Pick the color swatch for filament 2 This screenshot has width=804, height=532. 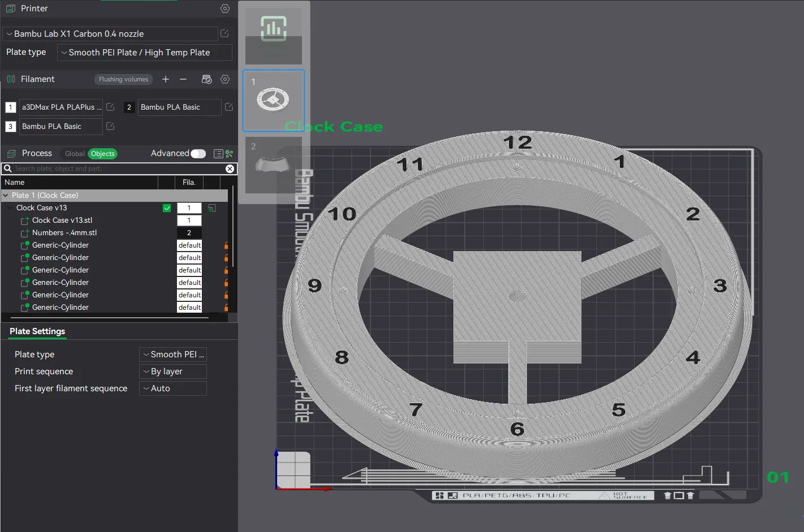pos(129,107)
